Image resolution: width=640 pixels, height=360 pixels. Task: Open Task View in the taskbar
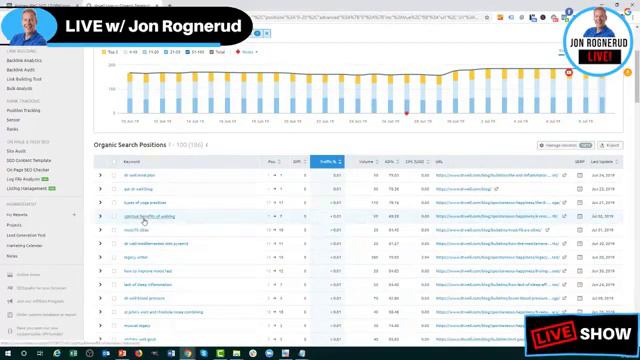pyautogui.click(x=40, y=353)
